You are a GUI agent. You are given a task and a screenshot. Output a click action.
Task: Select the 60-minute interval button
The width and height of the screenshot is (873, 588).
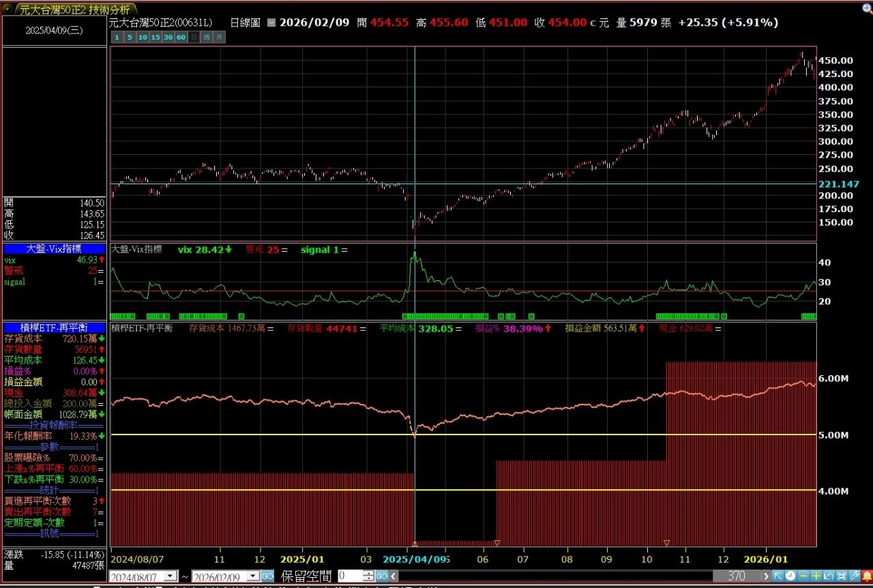181,37
